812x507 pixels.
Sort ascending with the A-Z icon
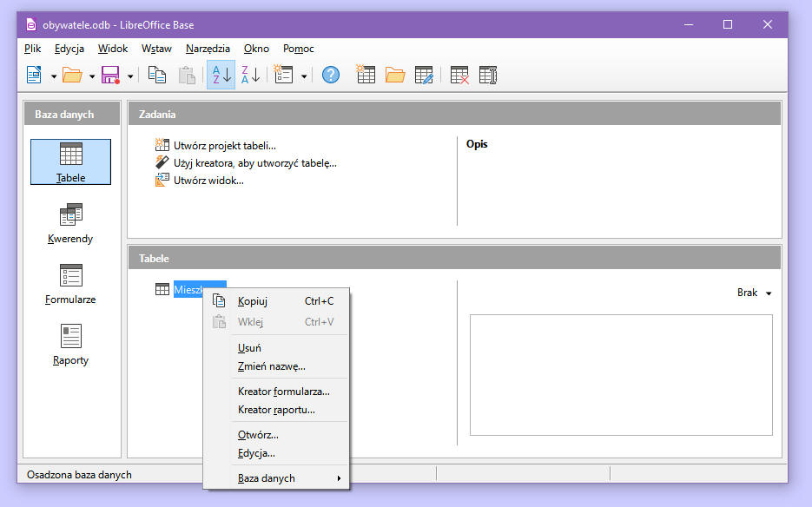(221, 76)
